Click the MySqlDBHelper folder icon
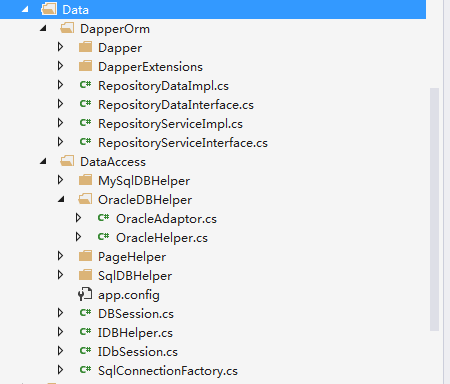The height and width of the screenshot is (384, 450). pyautogui.click(x=85, y=180)
